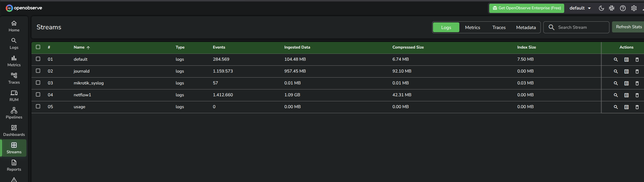The height and width of the screenshot is (182, 644).
Task: Expand the default organization dropdown
Action: pyautogui.click(x=580, y=8)
